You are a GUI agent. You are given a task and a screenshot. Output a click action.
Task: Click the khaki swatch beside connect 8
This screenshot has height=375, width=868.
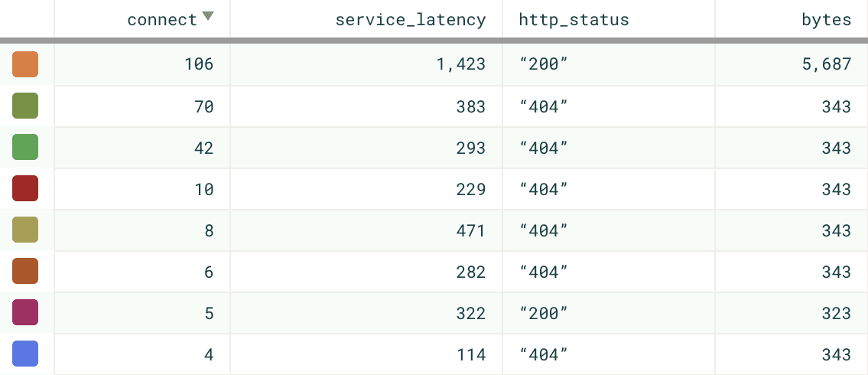[25, 230]
